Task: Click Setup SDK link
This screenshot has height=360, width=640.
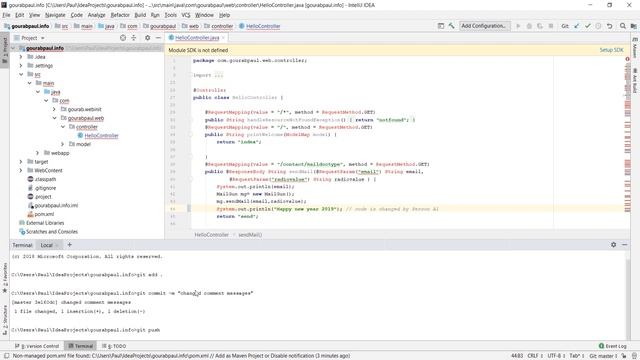Action: (611, 50)
